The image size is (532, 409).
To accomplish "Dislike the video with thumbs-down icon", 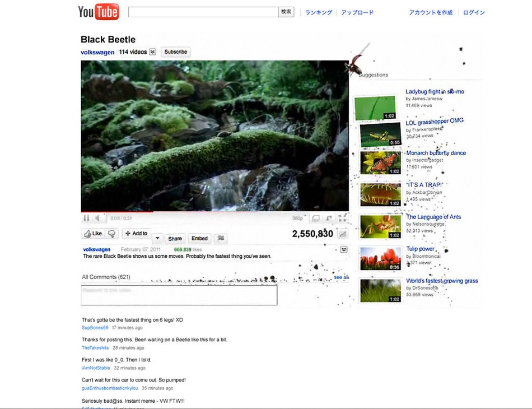I will click(x=111, y=234).
